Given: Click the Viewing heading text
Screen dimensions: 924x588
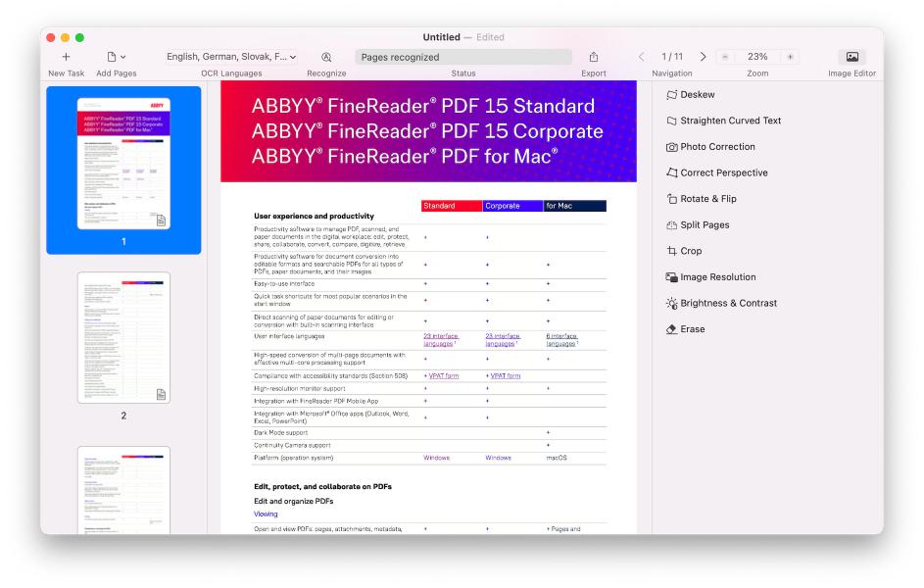Looking at the screenshot, I should (266, 514).
